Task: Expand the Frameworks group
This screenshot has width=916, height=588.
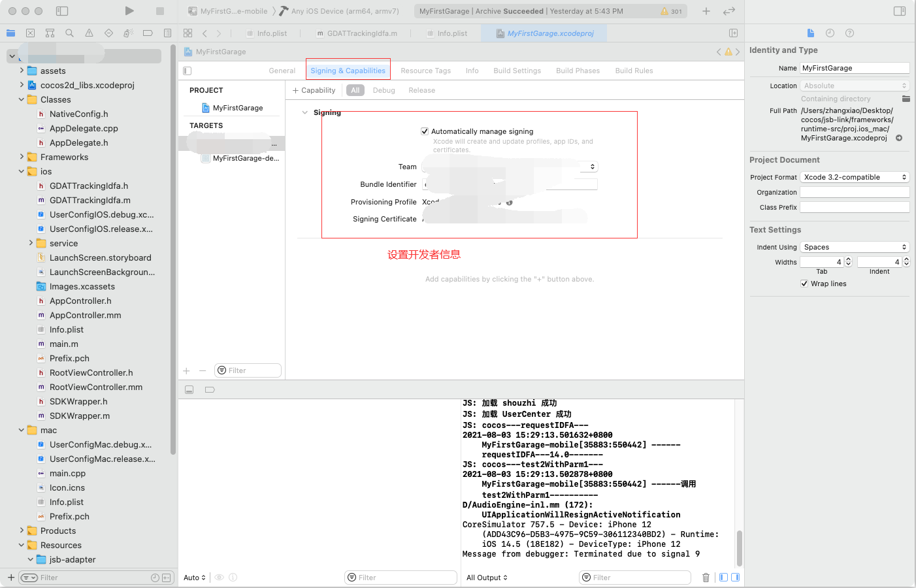Action: click(x=22, y=157)
